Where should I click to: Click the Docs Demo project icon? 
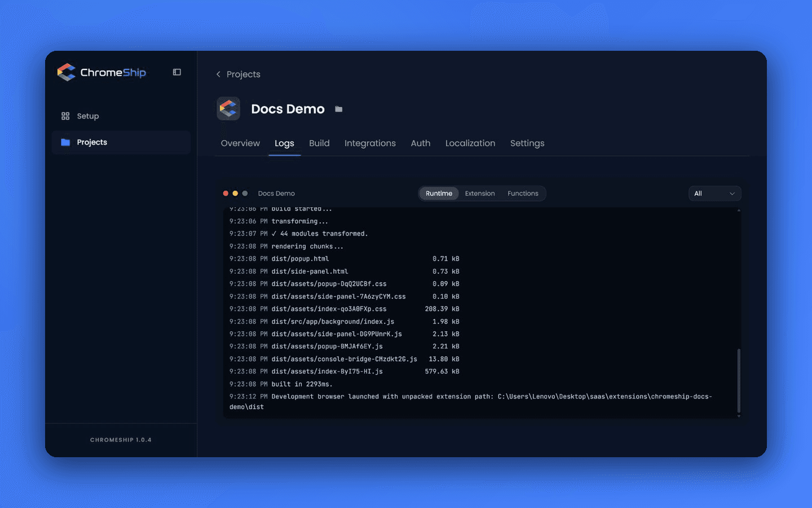(x=228, y=108)
